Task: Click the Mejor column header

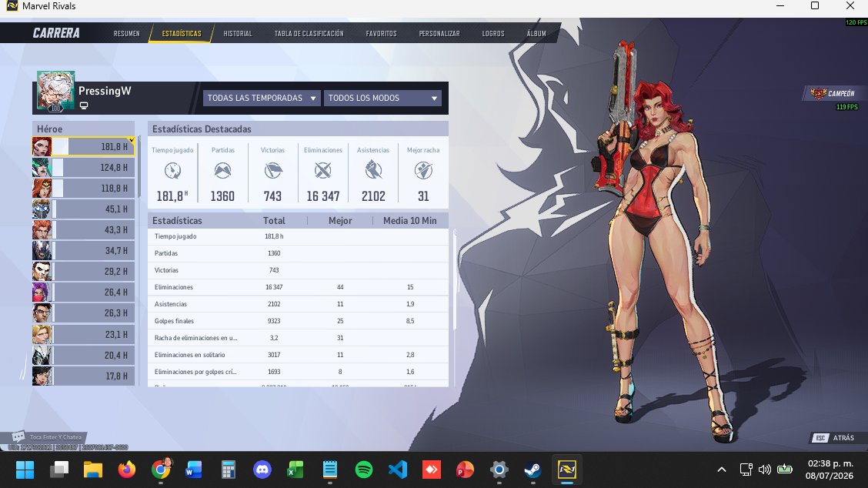Action: point(340,220)
